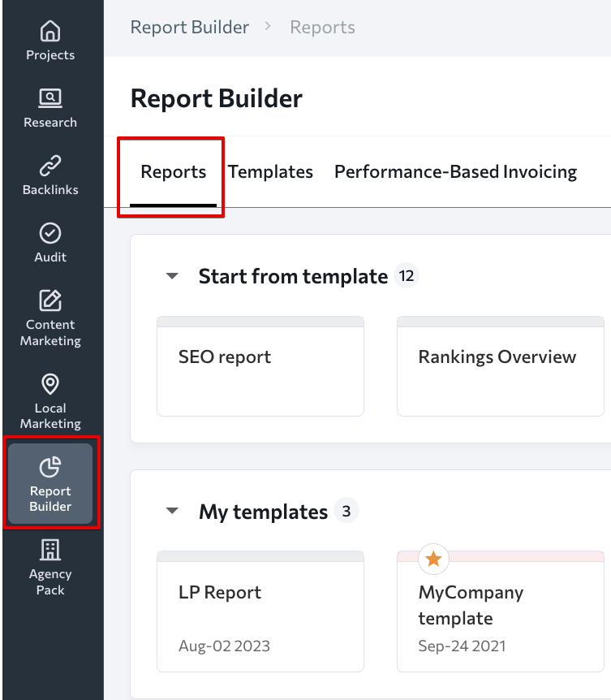Open Projects from the sidebar home icon
Image resolution: width=611 pixels, height=700 pixels.
tap(50, 31)
